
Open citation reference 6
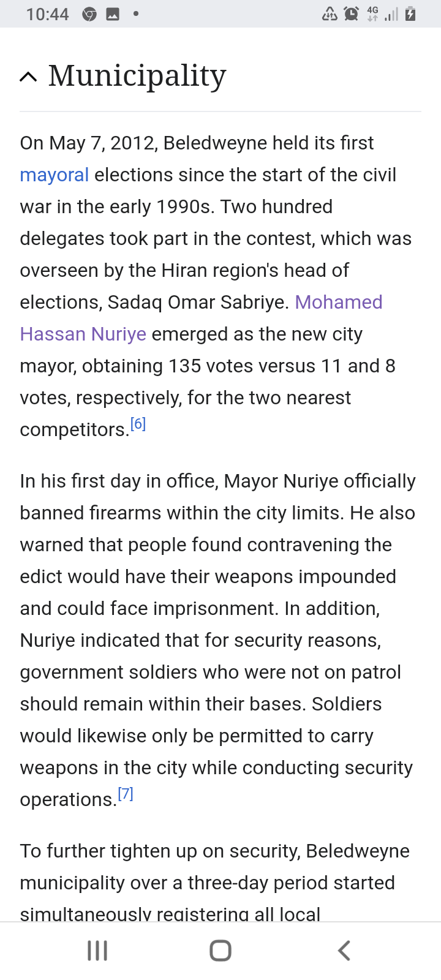coord(138,423)
